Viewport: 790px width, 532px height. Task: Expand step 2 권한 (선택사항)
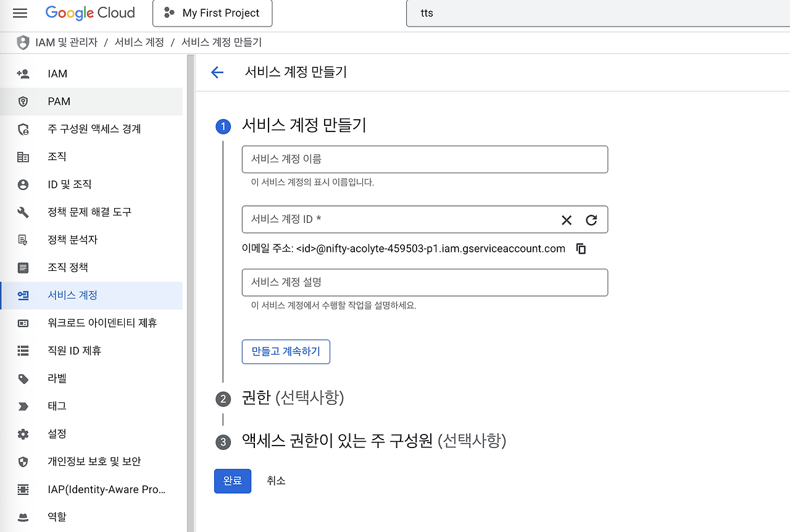coord(293,398)
